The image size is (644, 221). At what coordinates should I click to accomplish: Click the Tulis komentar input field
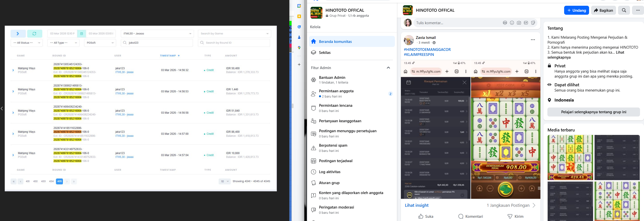point(458,23)
